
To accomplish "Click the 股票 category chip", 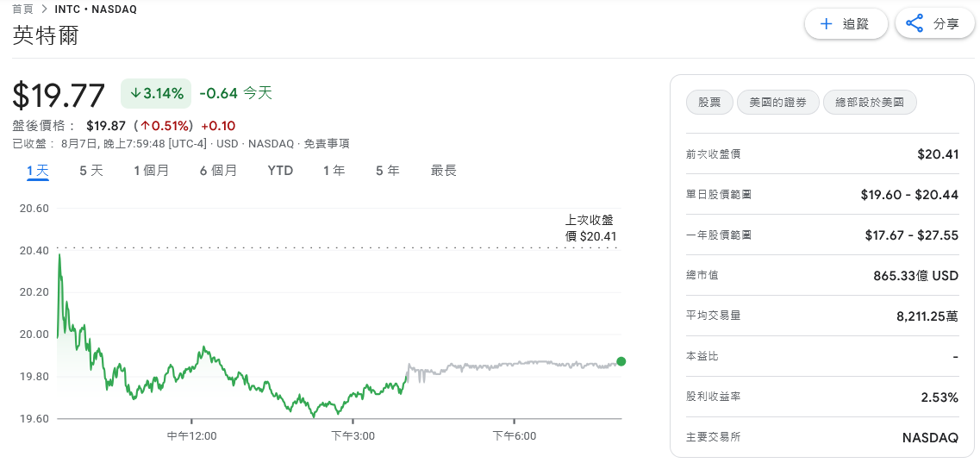I will [x=709, y=103].
